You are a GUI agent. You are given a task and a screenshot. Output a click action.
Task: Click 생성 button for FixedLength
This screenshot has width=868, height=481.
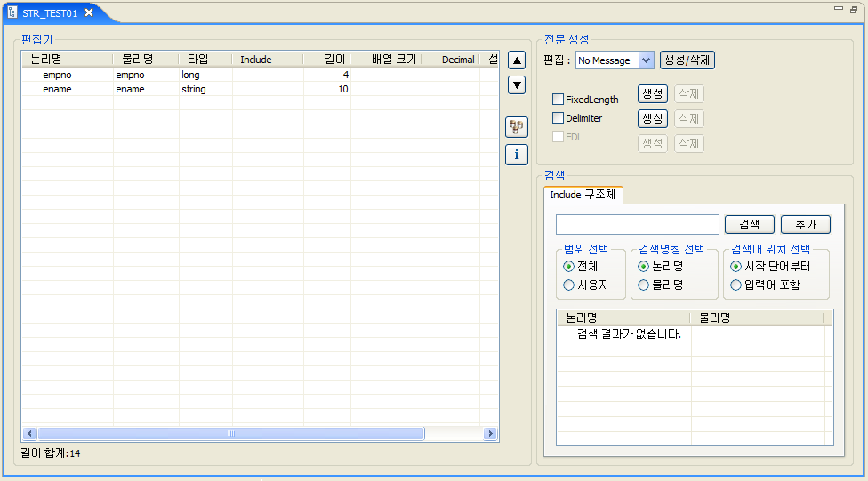point(653,94)
